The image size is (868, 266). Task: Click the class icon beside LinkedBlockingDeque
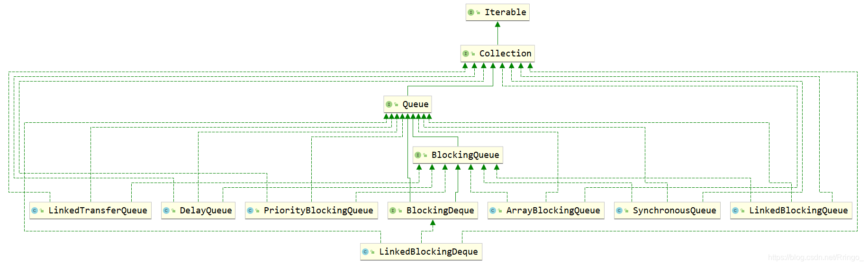coord(365,252)
